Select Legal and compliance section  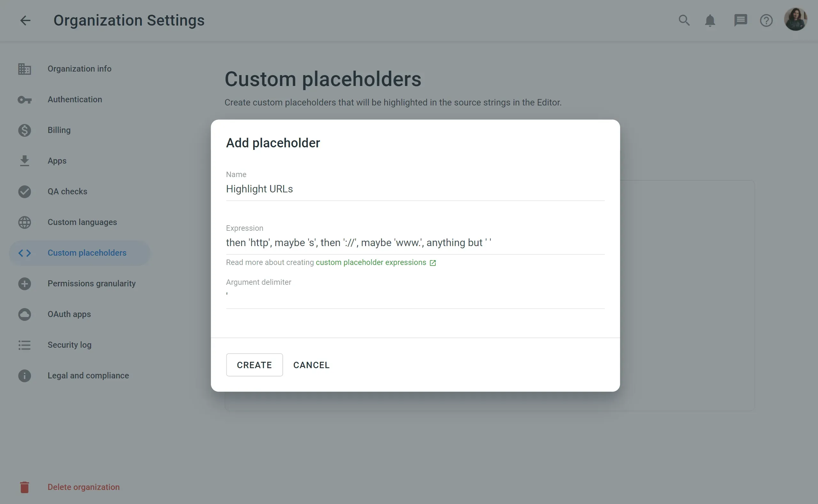pyautogui.click(x=88, y=375)
